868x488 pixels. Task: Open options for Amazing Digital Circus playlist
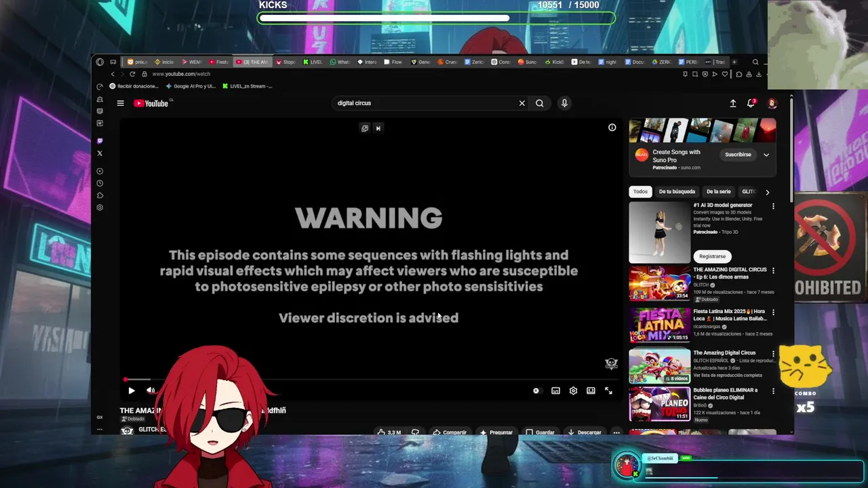tap(773, 354)
